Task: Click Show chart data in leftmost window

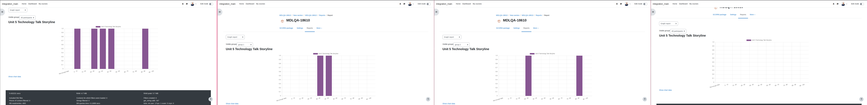Action: click(x=14, y=77)
